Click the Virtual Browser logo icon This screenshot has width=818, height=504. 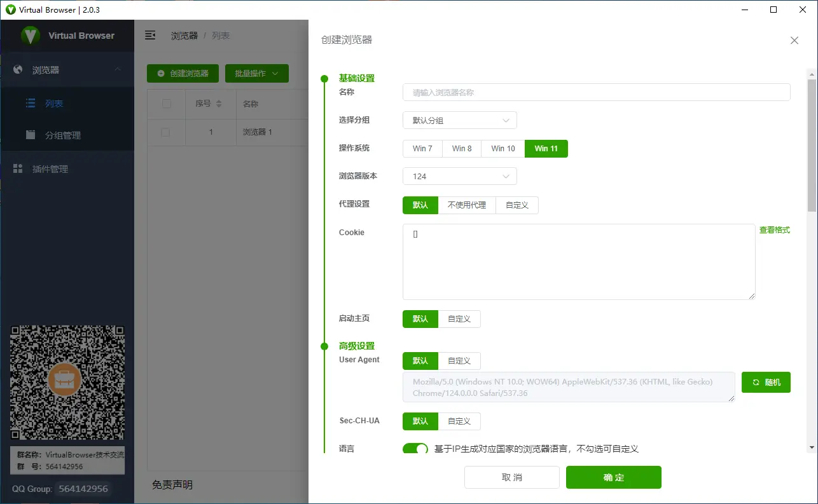pyautogui.click(x=30, y=36)
